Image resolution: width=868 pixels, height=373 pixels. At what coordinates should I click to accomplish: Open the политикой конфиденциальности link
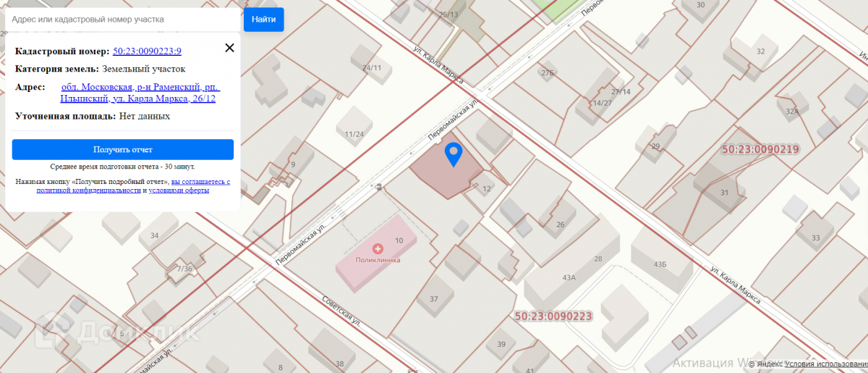88,190
